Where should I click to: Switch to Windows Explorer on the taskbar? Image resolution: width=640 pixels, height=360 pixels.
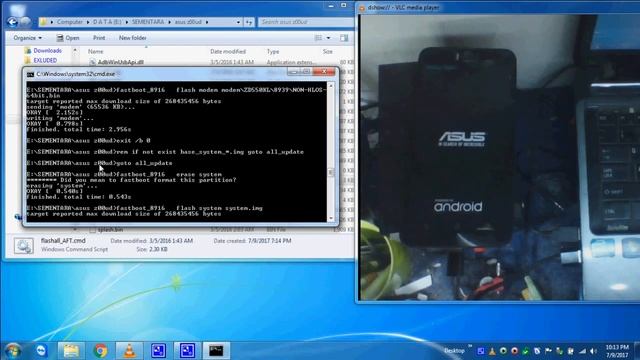tap(71, 351)
